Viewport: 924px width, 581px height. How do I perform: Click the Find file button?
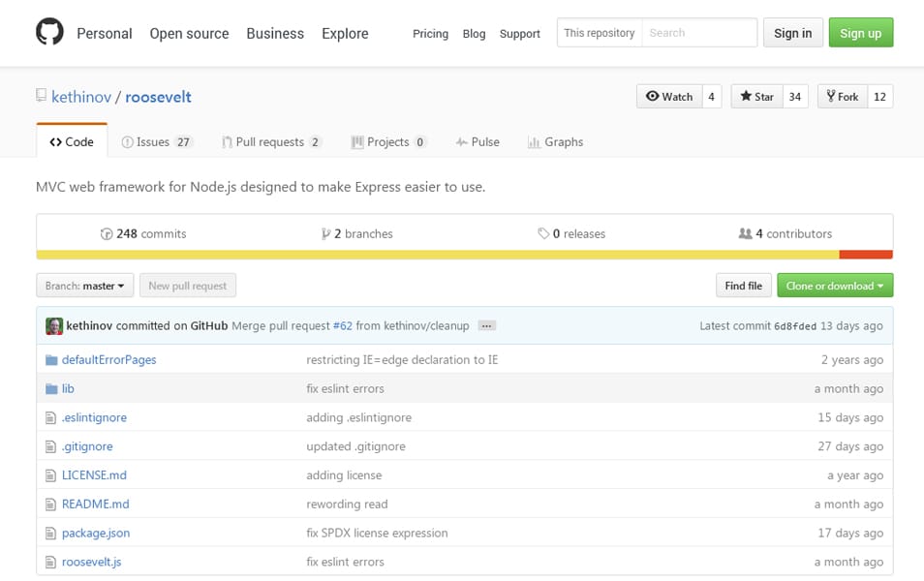(744, 286)
